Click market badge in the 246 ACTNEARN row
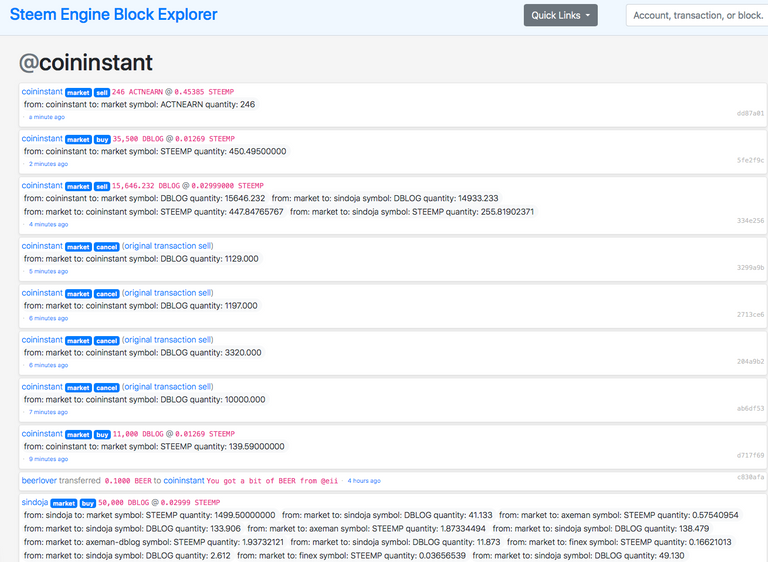The height and width of the screenshot is (562, 768). click(x=78, y=93)
